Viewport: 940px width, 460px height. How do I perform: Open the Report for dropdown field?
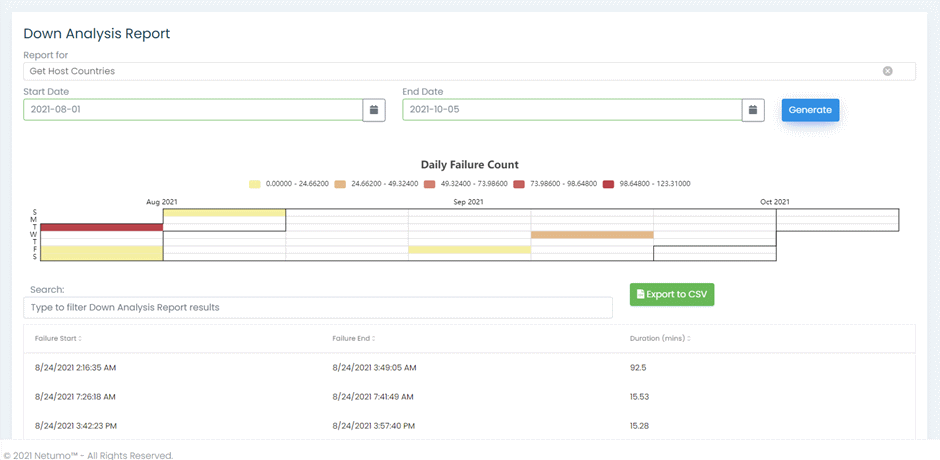[469, 71]
